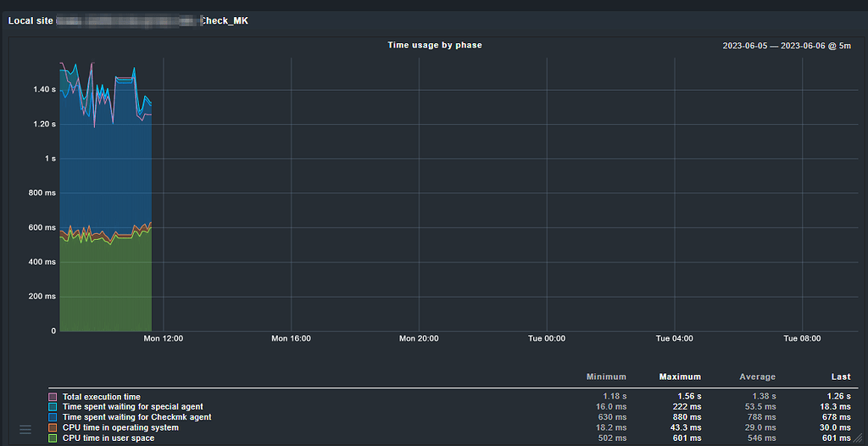Click the Time usage by phase title
868x446 pixels.
pyautogui.click(x=435, y=45)
